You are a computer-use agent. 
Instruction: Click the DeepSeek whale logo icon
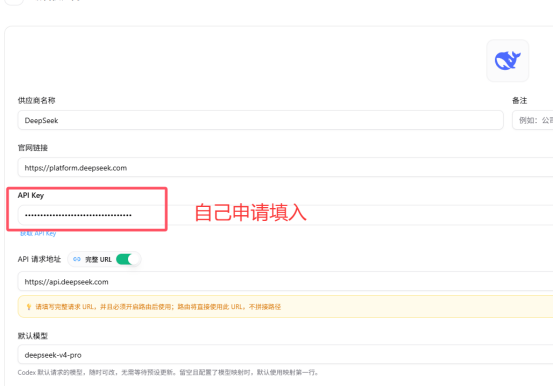pyautogui.click(x=507, y=60)
